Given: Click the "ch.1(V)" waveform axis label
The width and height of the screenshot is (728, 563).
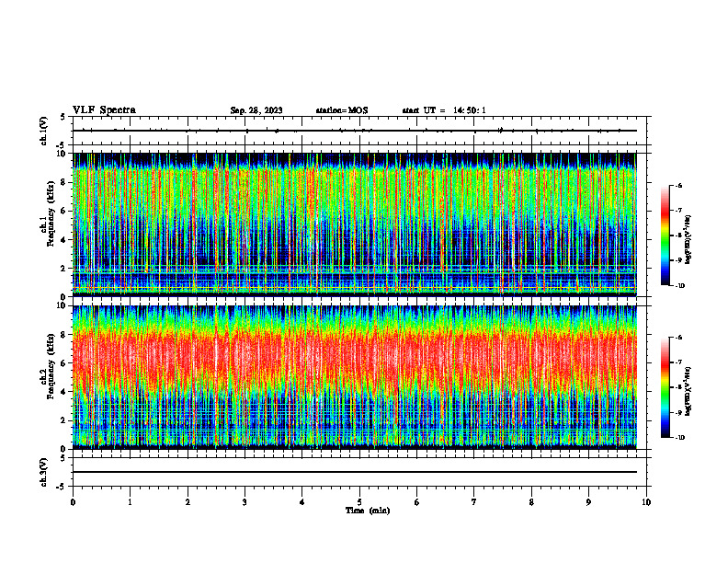Looking at the screenshot, I should (x=43, y=131).
